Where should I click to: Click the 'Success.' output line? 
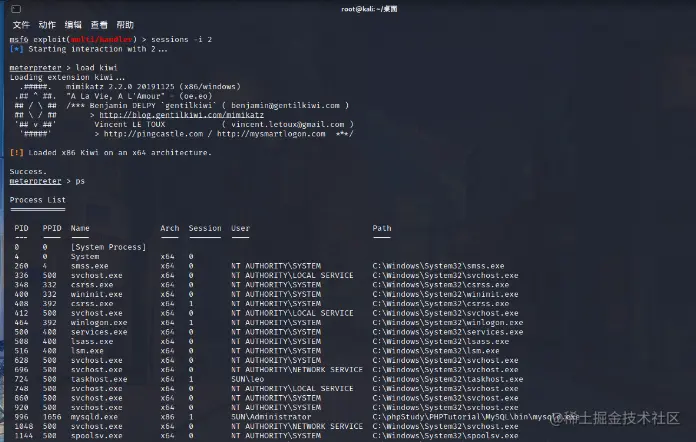tap(28, 171)
